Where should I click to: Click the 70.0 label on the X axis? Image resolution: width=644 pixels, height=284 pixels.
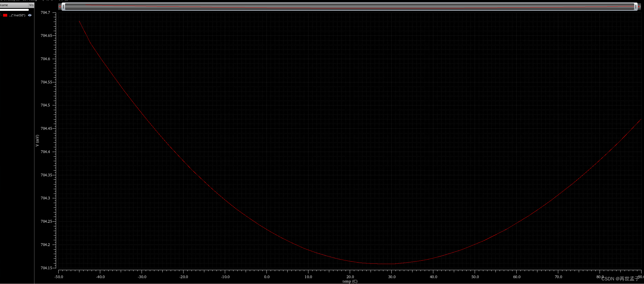pos(558,277)
